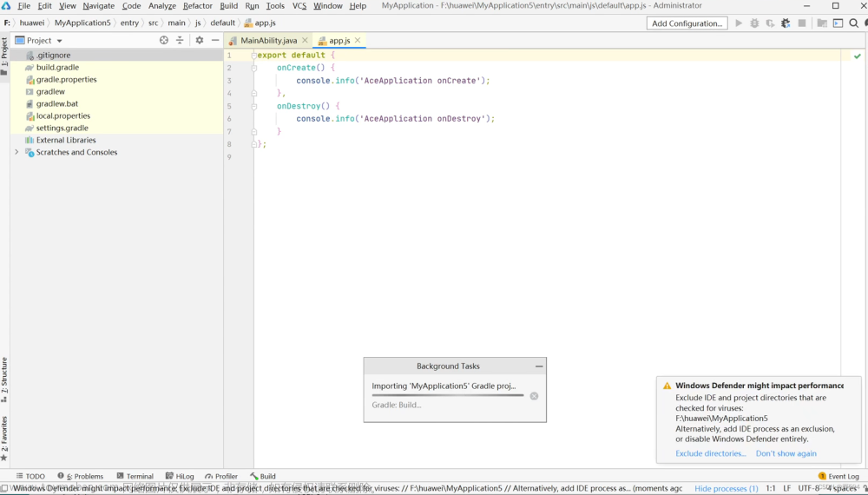Click Exclude directories link
The width and height of the screenshot is (868, 495).
pos(711,453)
